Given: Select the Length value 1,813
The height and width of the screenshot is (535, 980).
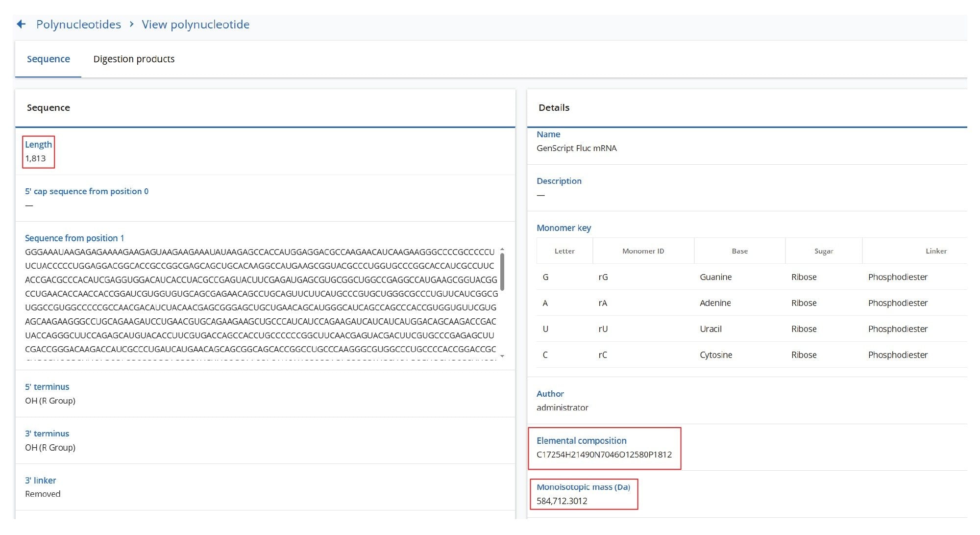Looking at the screenshot, I should [35, 158].
